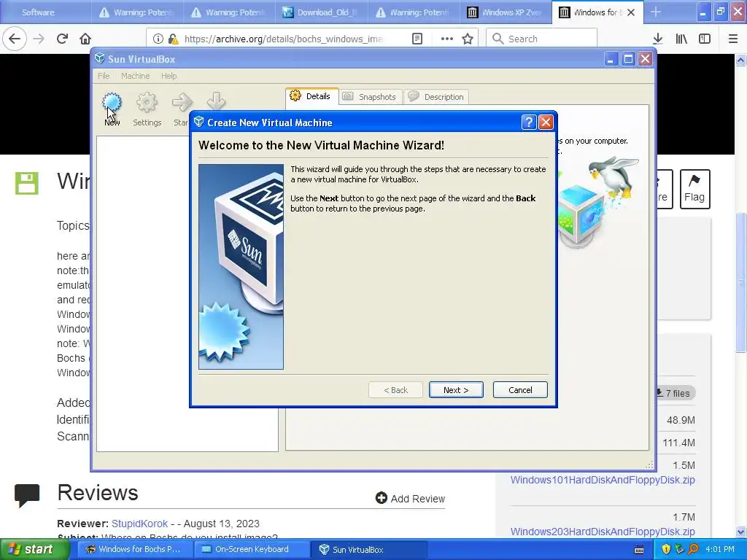Viewport: 747px width, 560px height.
Task: Switch to Windows for Bochs taskbar item
Action: click(x=133, y=549)
